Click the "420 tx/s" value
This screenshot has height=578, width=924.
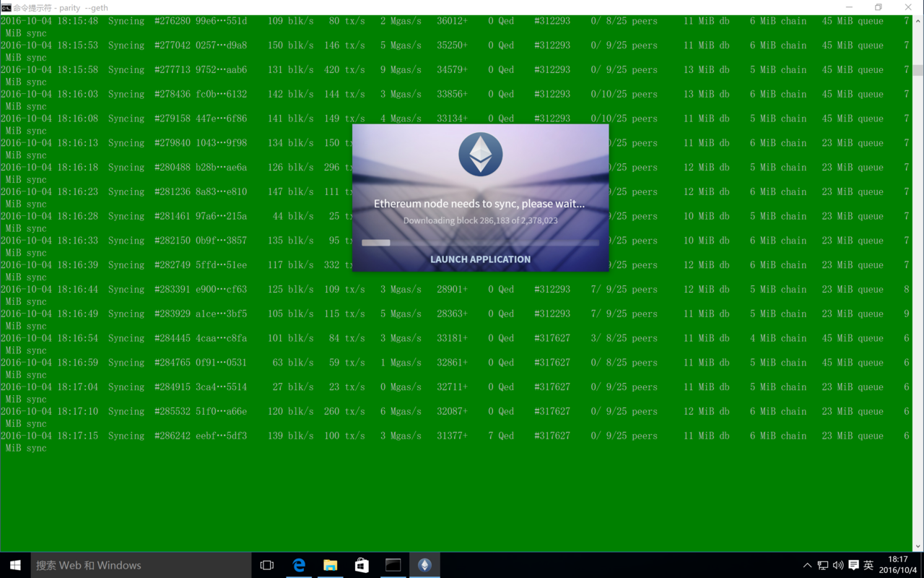344,70
